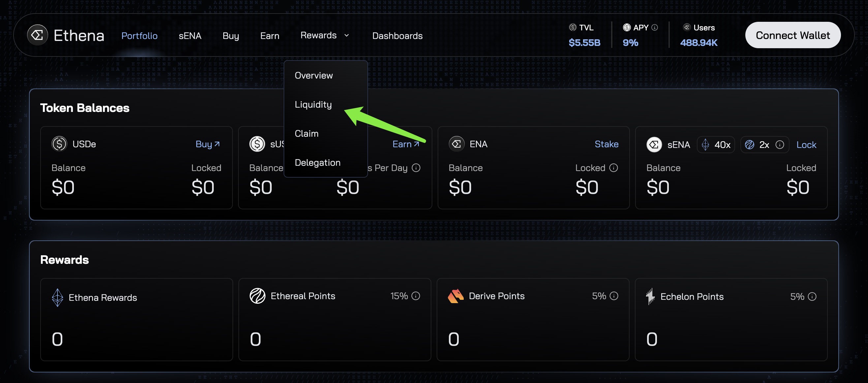
Task: Follow the Buy link on USDe card
Action: [x=207, y=144]
